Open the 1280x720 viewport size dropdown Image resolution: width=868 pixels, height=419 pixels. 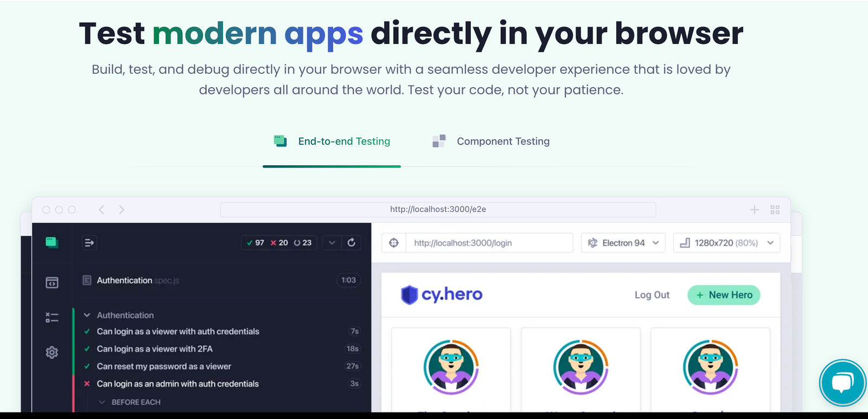726,243
